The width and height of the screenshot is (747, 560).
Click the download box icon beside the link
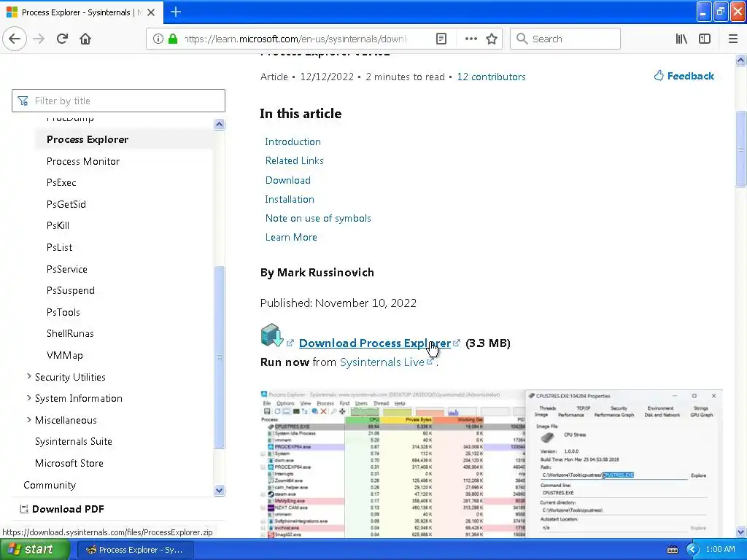272,335
